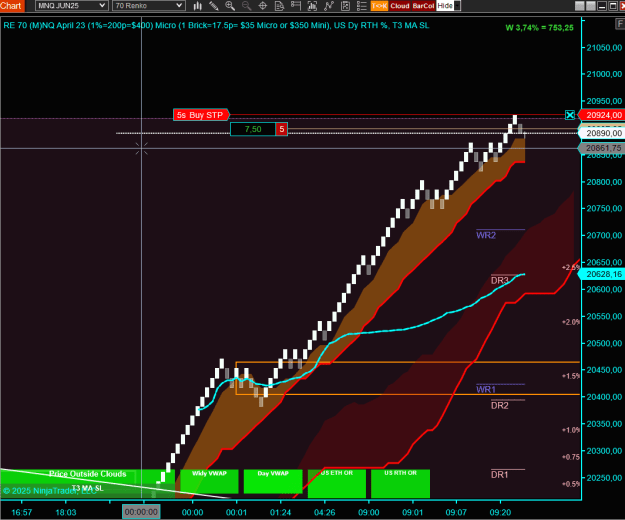This screenshot has height=520, width=625.
Task: Select the Chart tab
Action: pyautogui.click(x=12, y=6)
